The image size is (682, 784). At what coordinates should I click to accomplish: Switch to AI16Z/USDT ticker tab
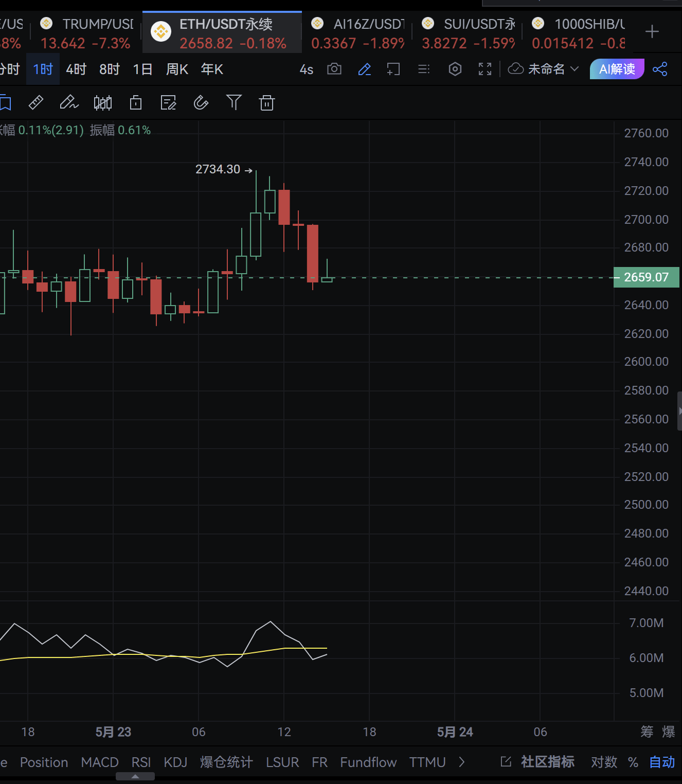357,33
